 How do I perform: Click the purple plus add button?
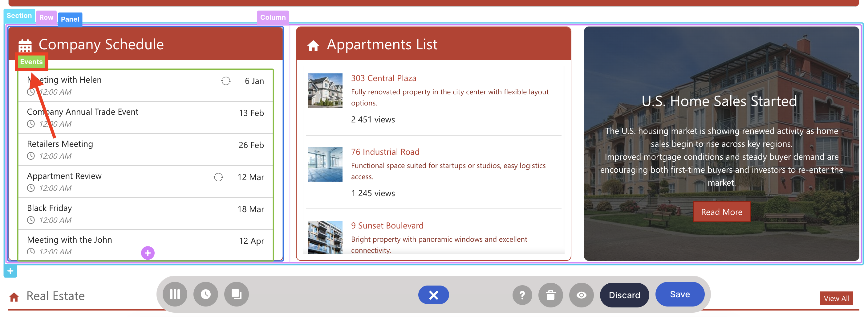[148, 253]
